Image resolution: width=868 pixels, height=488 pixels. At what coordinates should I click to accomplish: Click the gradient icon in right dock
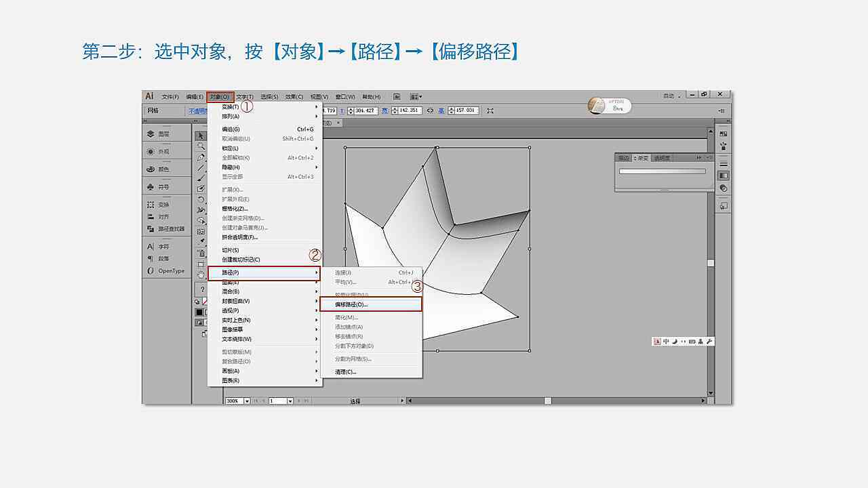724,176
